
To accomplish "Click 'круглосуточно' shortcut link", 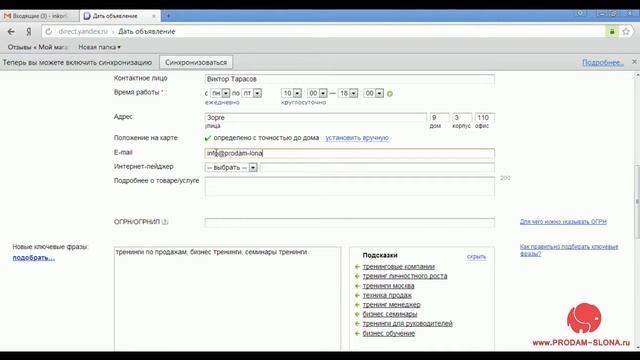I will [x=303, y=102].
